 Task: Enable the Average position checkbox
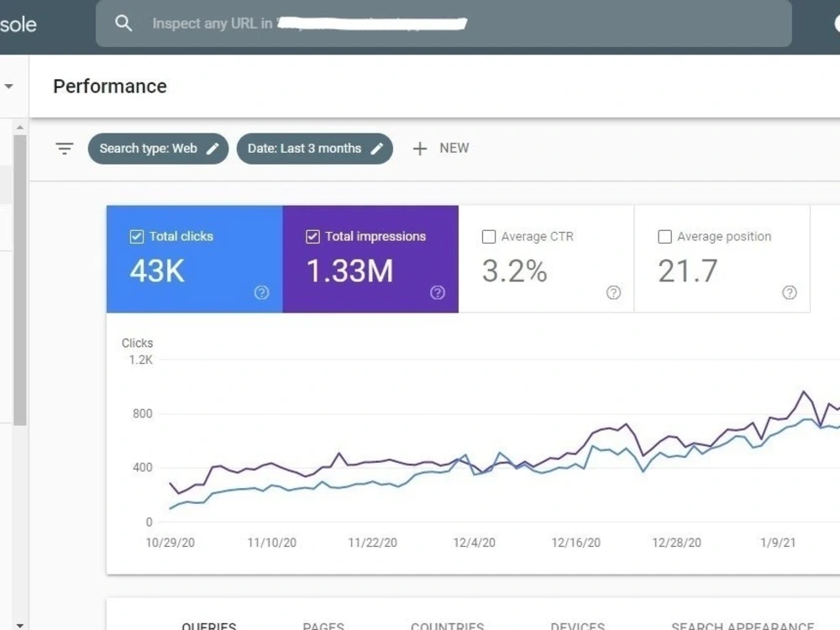click(x=664, y=236)
